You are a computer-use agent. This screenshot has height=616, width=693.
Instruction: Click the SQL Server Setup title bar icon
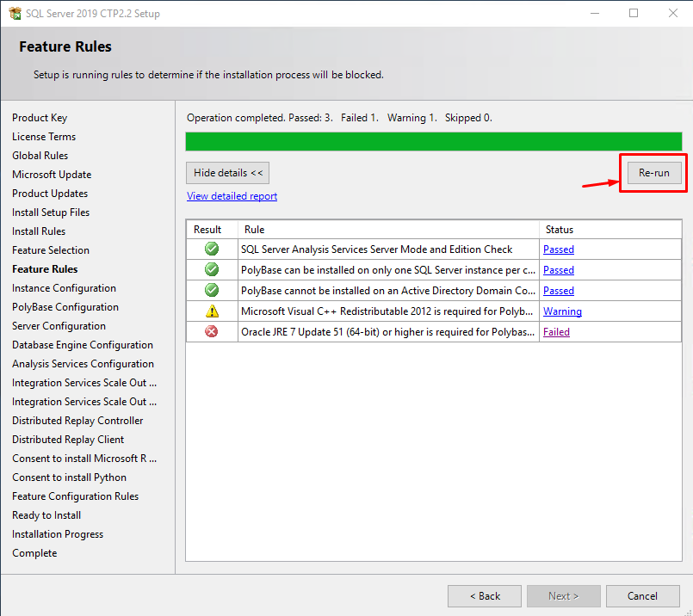click(x=15, y=13)
